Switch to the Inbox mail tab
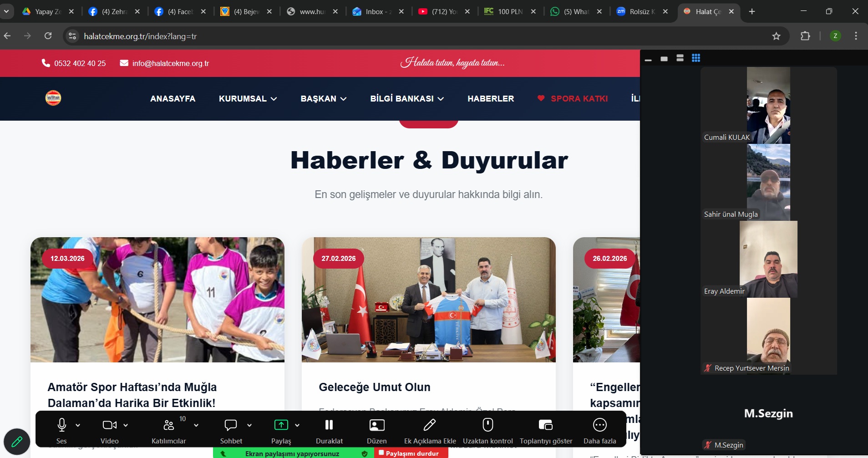Image resolution: width=868 pixels, height=458 pixels. [379, 12]
